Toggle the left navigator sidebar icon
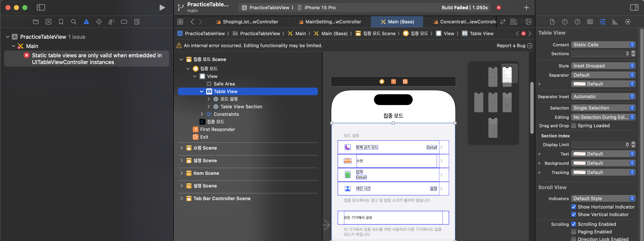This screenshot has width=644, height=241. pyautogui.click(x=41, y=8)
